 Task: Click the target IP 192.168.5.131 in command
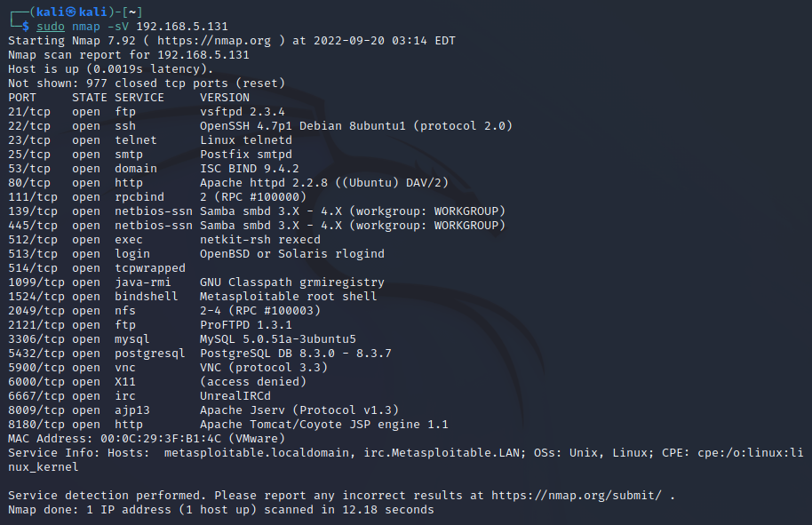(182, 27)
